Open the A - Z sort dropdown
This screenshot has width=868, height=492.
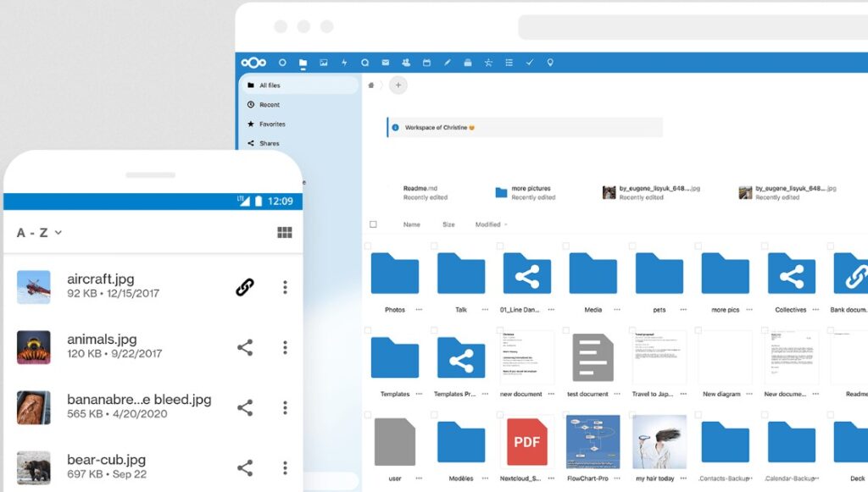click(39, 233)
